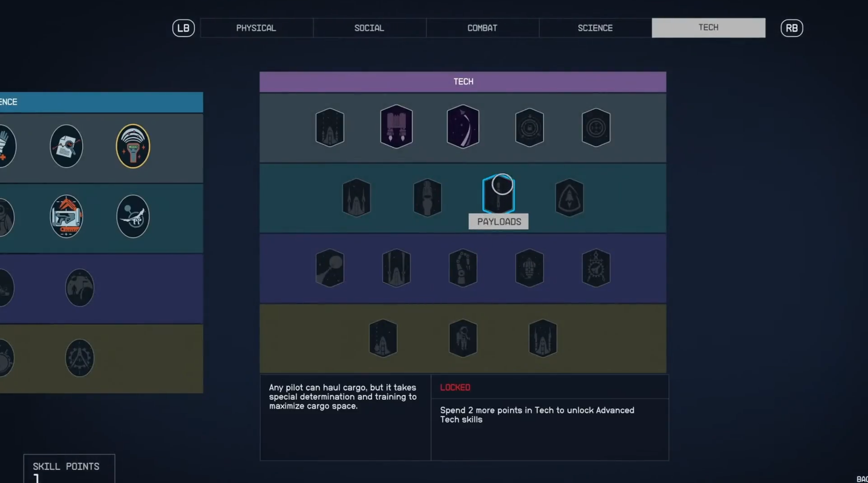Select the Special Projects gear badge
The image size is (868, 483).
coord(80,358)
